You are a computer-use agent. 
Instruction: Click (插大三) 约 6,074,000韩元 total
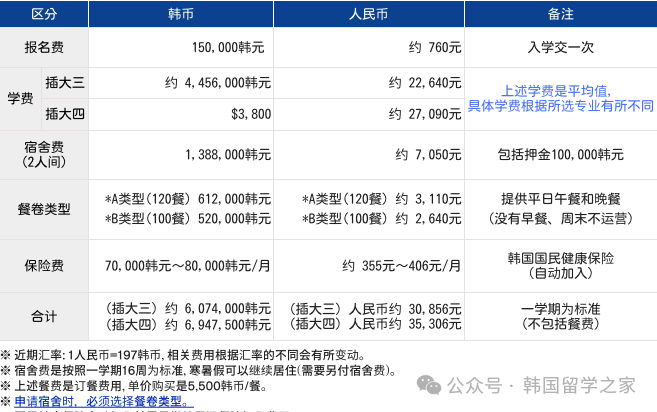[x=187, y=309]
